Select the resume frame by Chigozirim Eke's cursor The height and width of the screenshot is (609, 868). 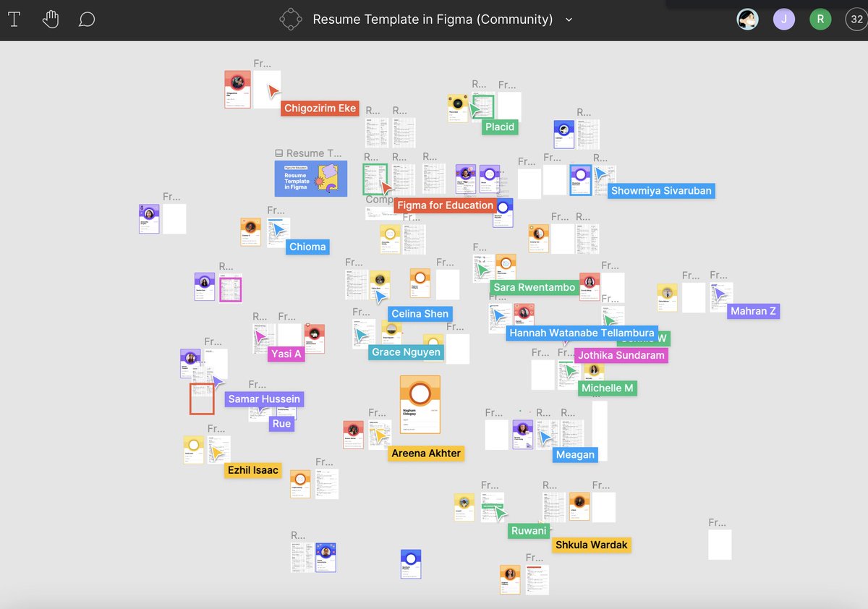point(237,90)
